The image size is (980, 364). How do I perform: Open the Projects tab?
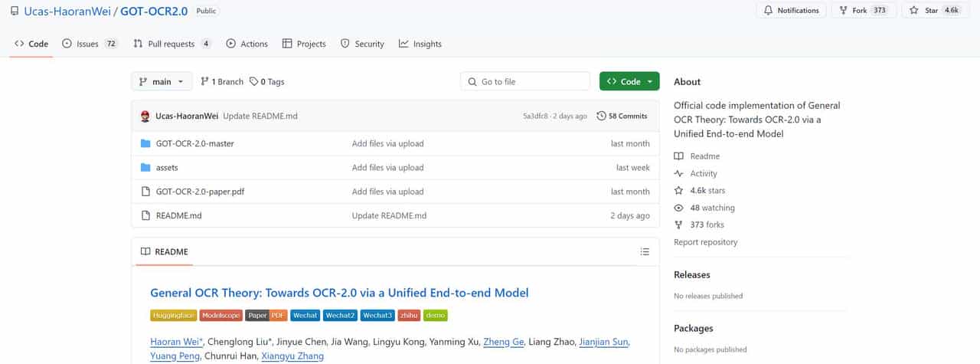point(304,44)
